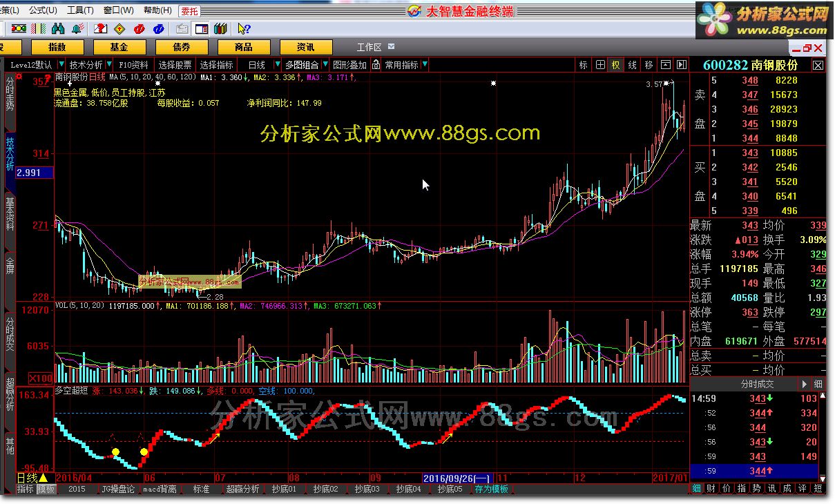Click the 细 button beside 分时成交

(x=818, y=384)
